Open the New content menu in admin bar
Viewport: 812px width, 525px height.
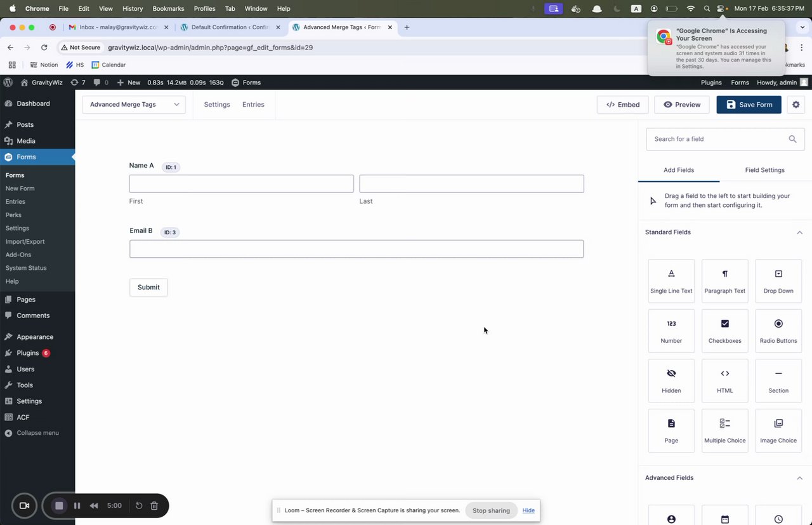[x=129, y=83]
